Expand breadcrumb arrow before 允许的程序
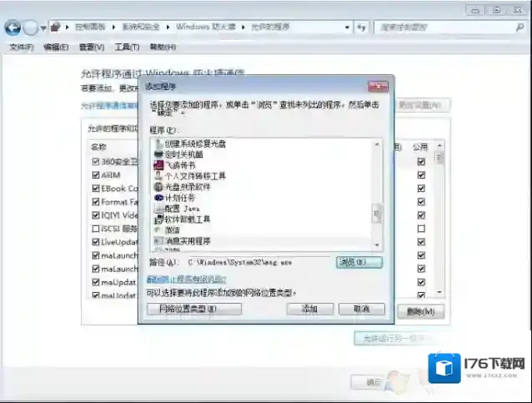The height and width of the screenshot is (403, 532). (x=243, y=28)
